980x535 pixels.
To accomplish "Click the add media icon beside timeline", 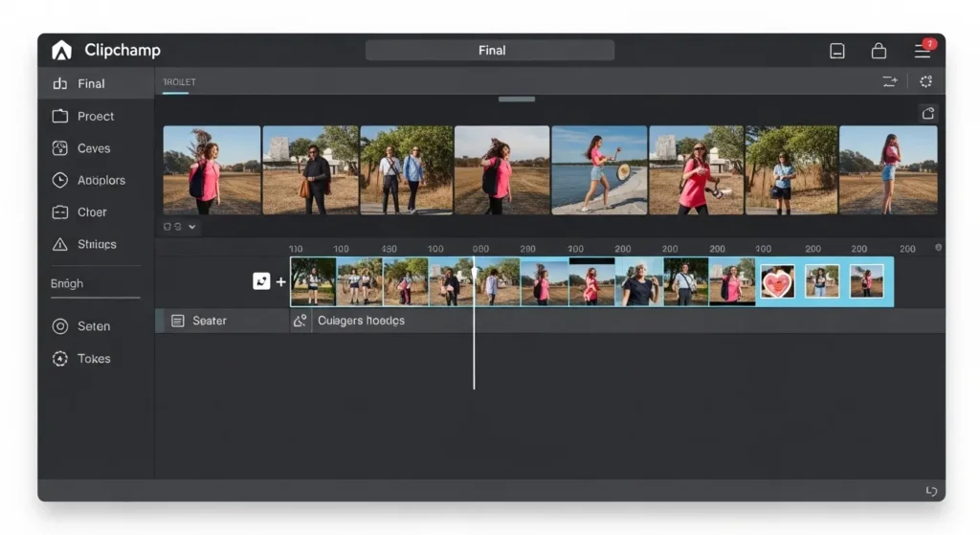I will click(261, 281).
